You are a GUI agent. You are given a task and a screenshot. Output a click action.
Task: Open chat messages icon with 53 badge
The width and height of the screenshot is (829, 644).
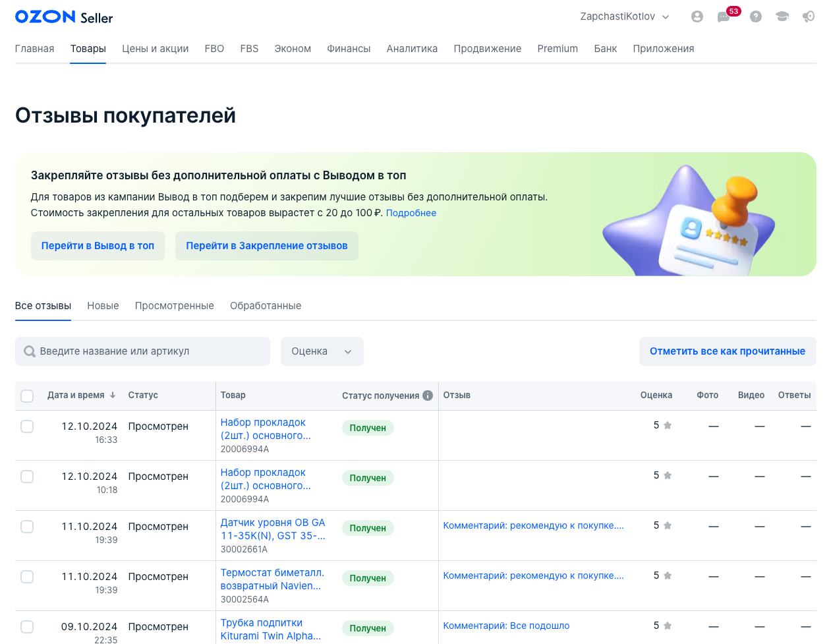click(x=725, y=16)
